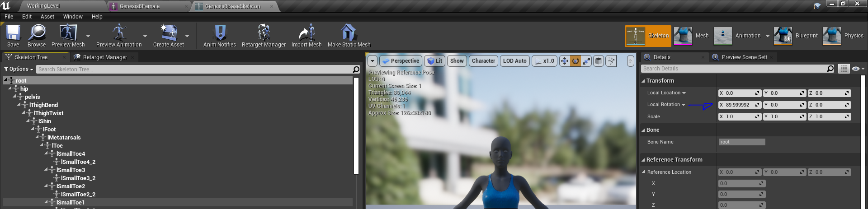Open the Window menu
Screen dimensions: 868x209
click(73, 16)
